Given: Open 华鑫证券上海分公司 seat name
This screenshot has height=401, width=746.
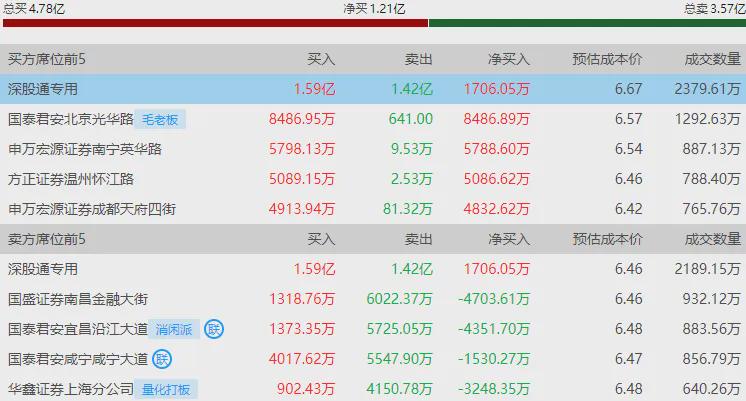Looking at the screenshot, I should click(71, 389).
